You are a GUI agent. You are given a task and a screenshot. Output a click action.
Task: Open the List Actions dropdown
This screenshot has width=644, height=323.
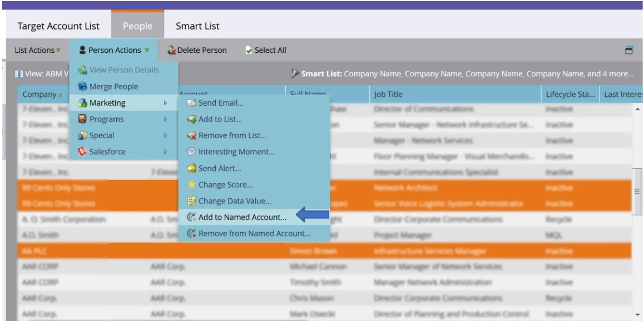[37, 50]
